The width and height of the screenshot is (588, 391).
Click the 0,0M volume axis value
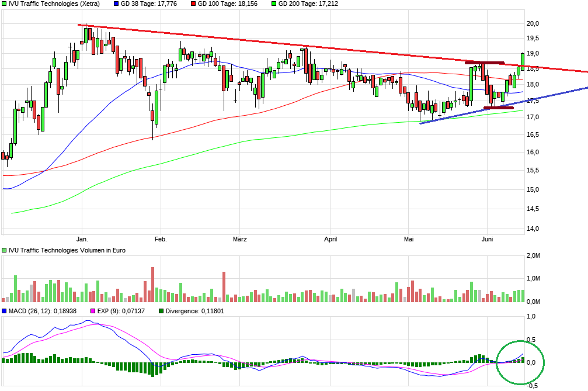tap(533, 302)
